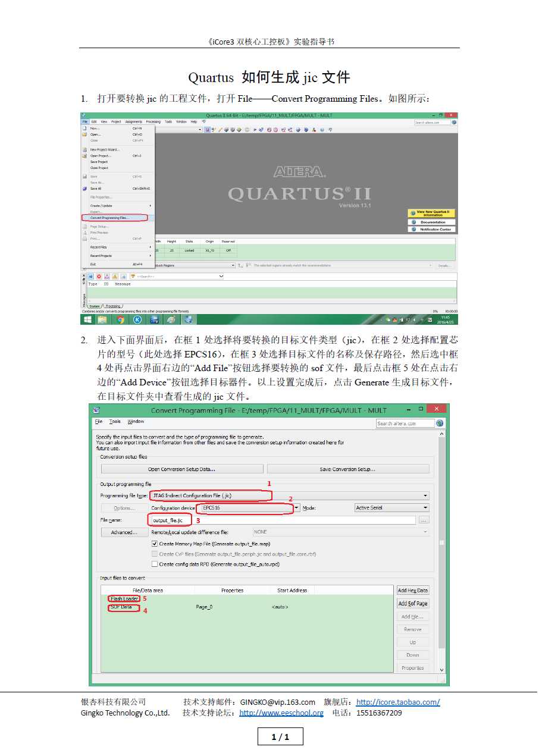The image size is (539, 756).
Task: Click the Open Conversion Setup Data button
Action: (x=181, y=469)
